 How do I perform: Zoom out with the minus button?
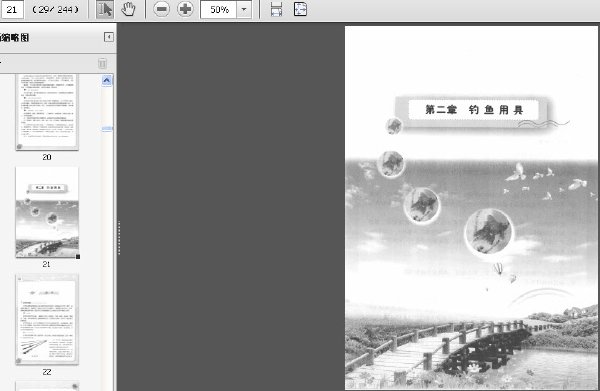pos(161,9)
